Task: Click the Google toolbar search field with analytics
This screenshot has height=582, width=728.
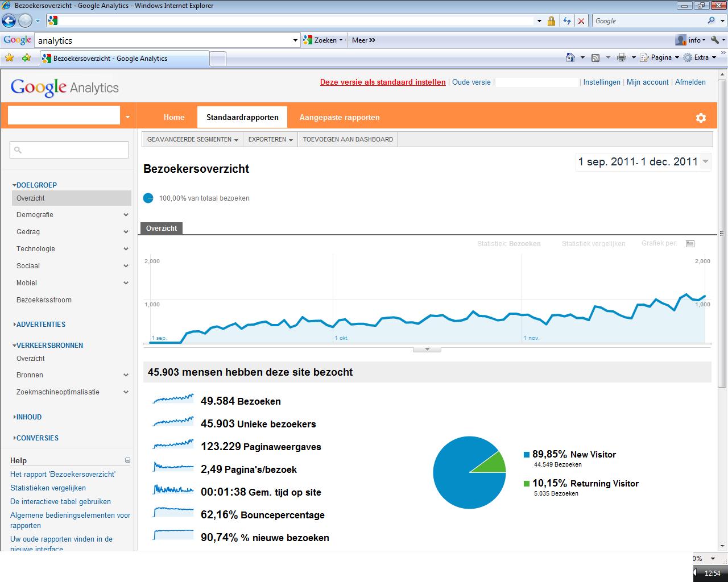Action: click(167, 40)
